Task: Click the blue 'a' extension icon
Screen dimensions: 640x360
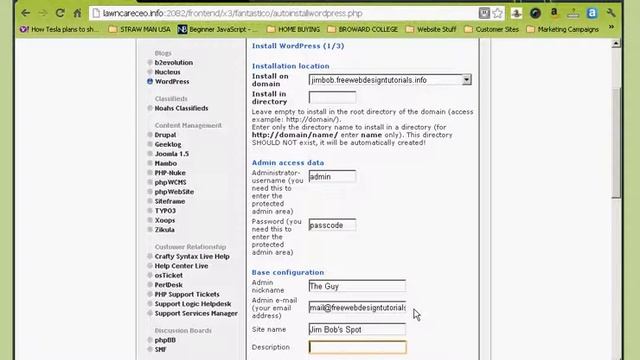Action: (x=592, y=13)
